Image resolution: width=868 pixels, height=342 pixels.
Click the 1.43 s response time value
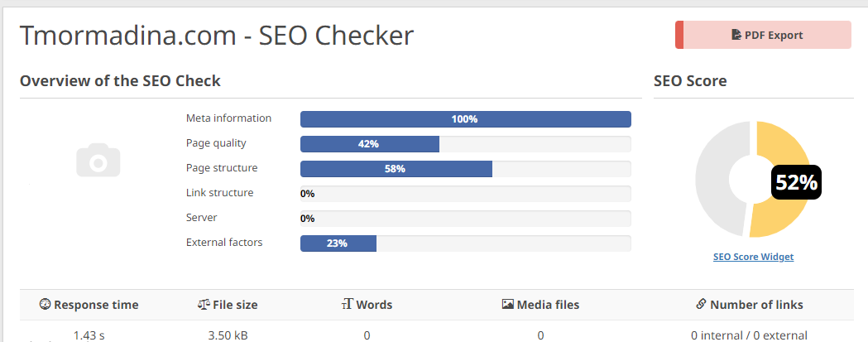(x=89, y=335)
